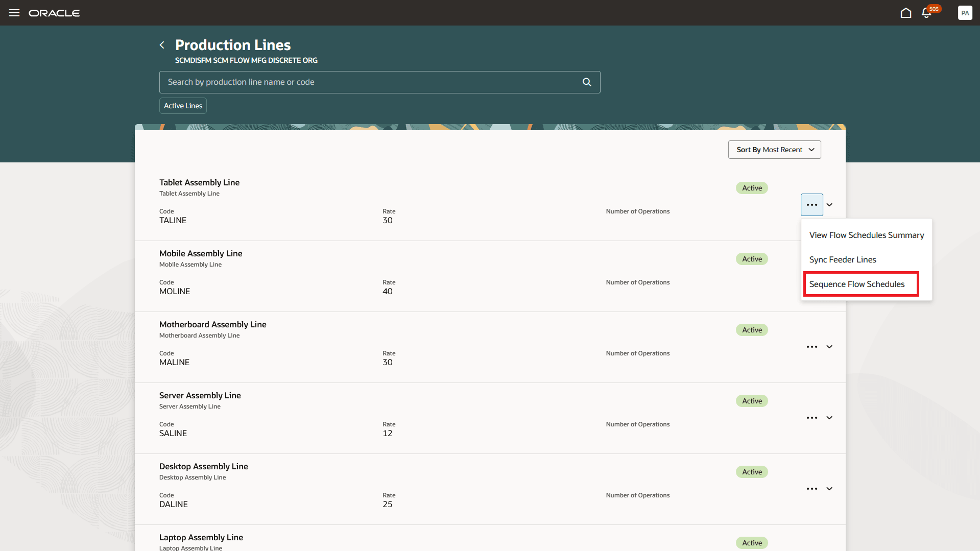Expand Server Assembly Line details chevron
Screen dimensions: 980x551
tap(829, 418)
